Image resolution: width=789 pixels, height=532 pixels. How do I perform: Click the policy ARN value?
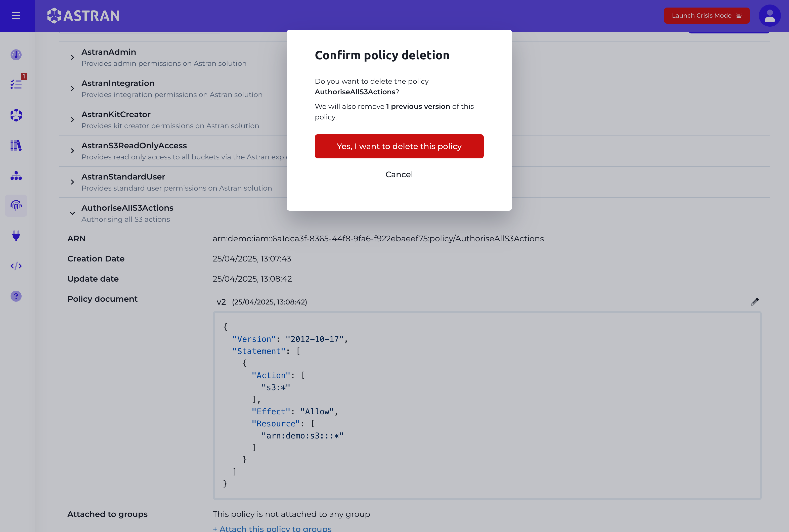point(378,239)
